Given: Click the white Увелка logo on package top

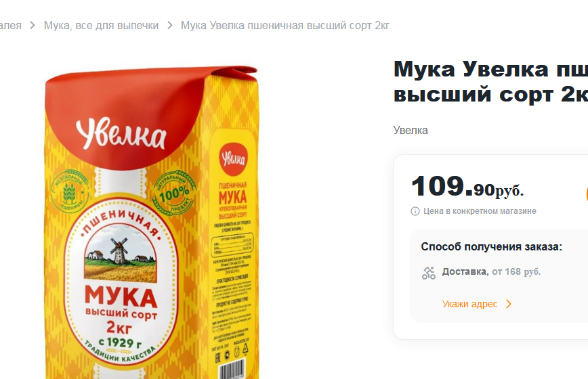Looking at the screenshot, I should [121, 135].
